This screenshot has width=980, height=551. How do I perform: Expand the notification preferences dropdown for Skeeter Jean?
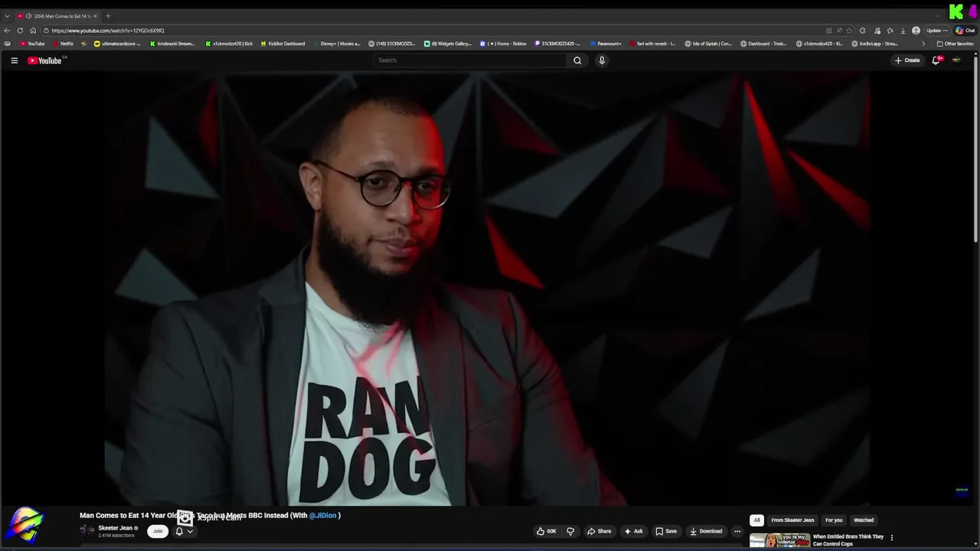tap(190, 531)
